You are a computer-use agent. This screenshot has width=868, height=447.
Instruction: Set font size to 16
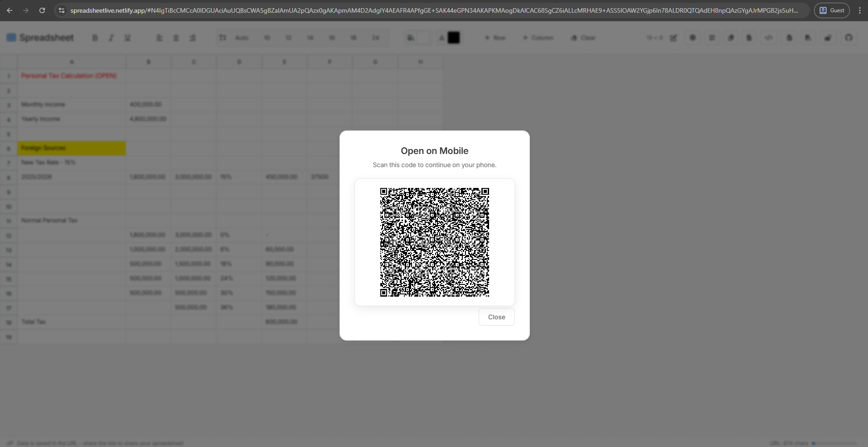coord(332,38)
